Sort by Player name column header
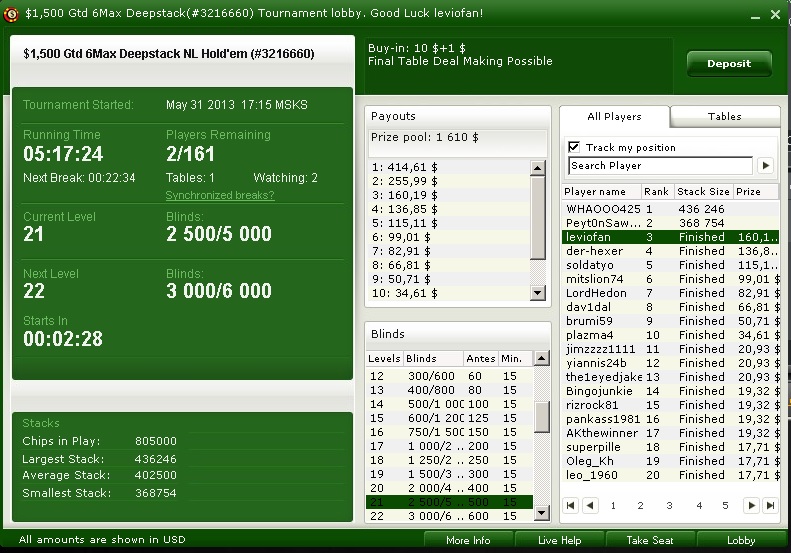The height and width of the screenshot is (553, 791). click(601, 192)
